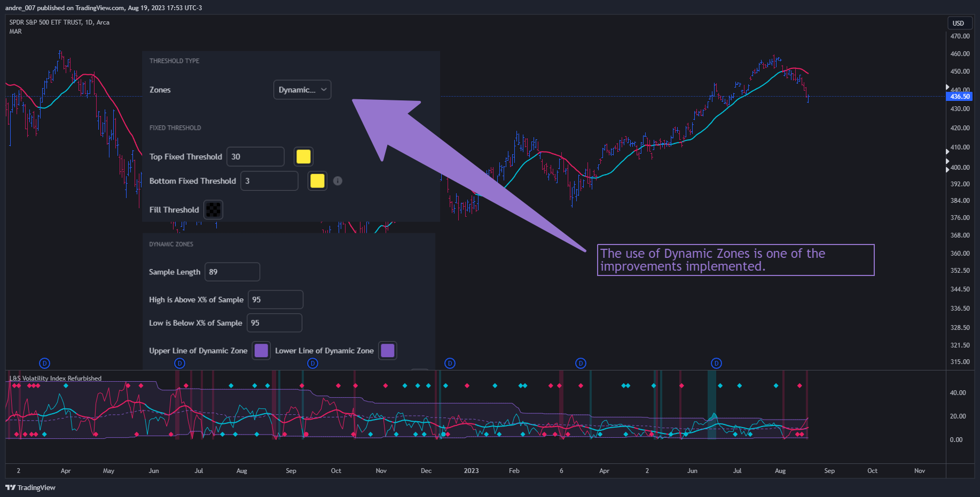Click the Aug 2023 label on time axis

point(780,471)
